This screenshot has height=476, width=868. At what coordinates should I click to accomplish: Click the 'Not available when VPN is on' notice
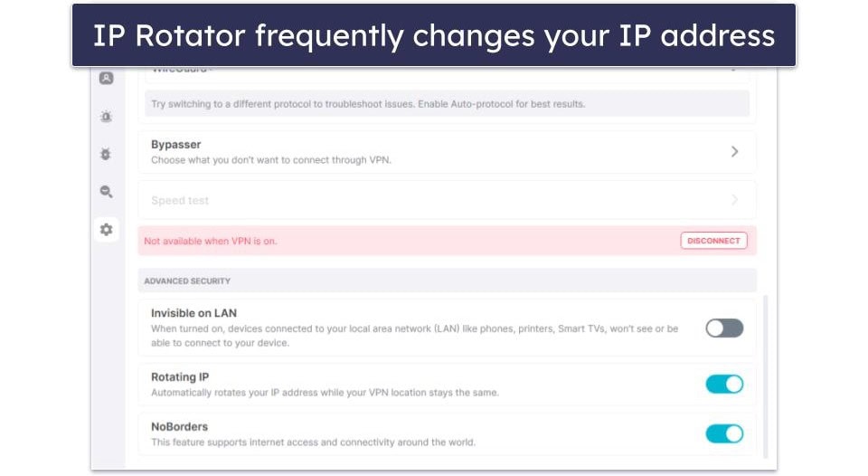coord(210,242)
